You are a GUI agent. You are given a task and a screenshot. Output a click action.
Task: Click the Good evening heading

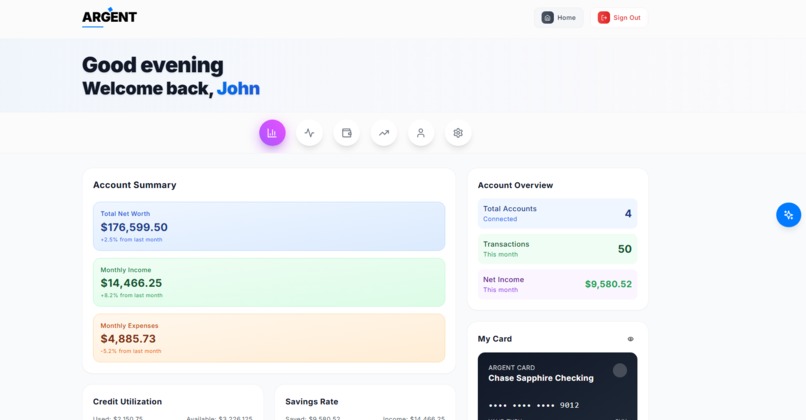coord(153,65)
